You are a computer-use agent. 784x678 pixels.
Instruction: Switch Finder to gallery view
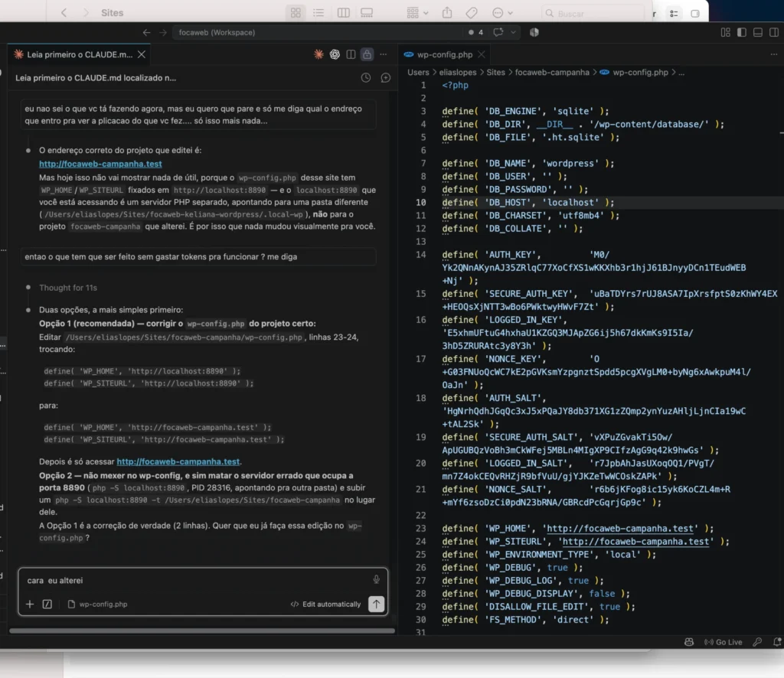(367, 12)
